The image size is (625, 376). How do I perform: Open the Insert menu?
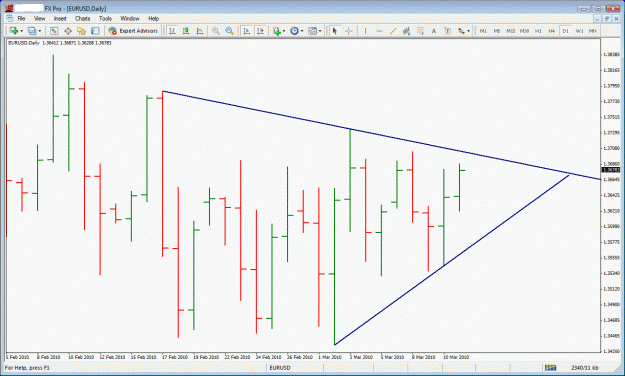(60, 18)
